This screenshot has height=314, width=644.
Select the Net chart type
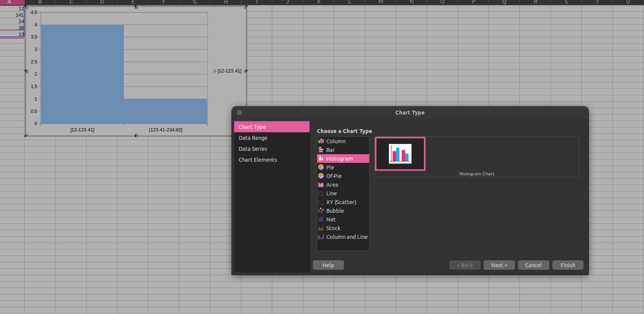[343, 220]
